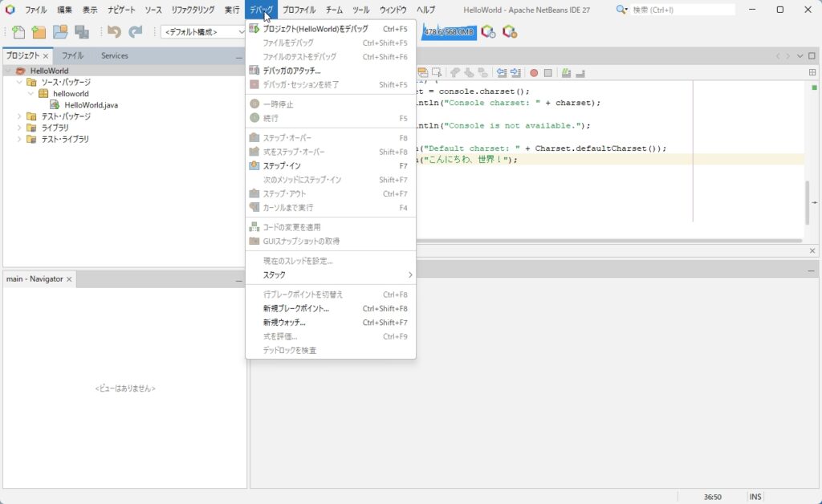Save all files via the Save All icon
The height and width of the screenshot is (504, 822).
(x=83, y=33)
